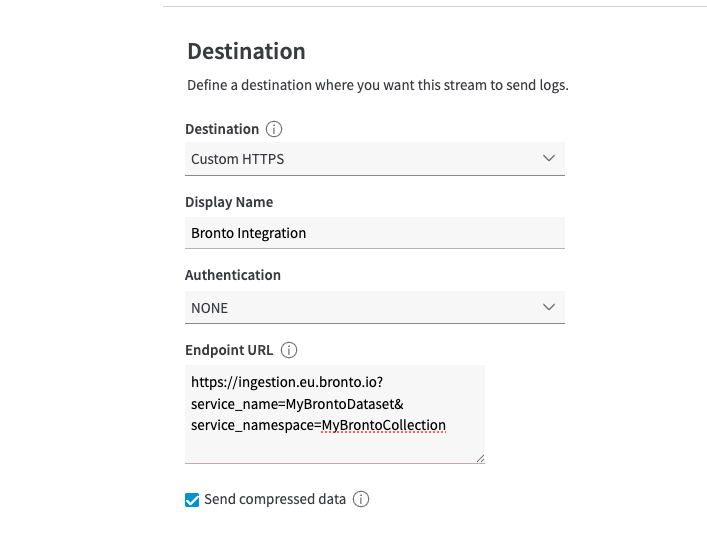
Task: Click the info icon beside Destination label
Action: click(x=275, y=129)
